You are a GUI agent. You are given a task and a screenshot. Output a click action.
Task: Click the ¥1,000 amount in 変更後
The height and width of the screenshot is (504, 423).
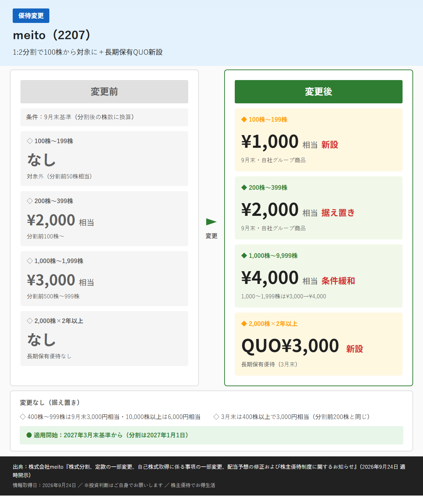[270, 141]
